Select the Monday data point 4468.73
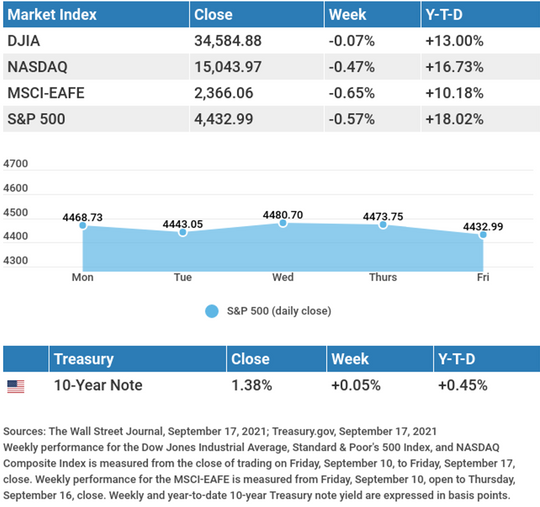The image size is (540, 507). coord(83,226)
